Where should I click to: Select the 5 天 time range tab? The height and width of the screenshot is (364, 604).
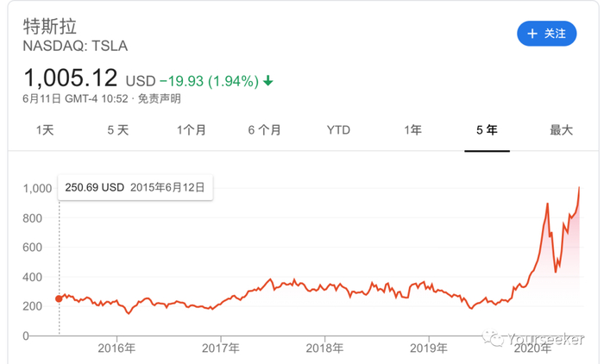coord(118,130)
